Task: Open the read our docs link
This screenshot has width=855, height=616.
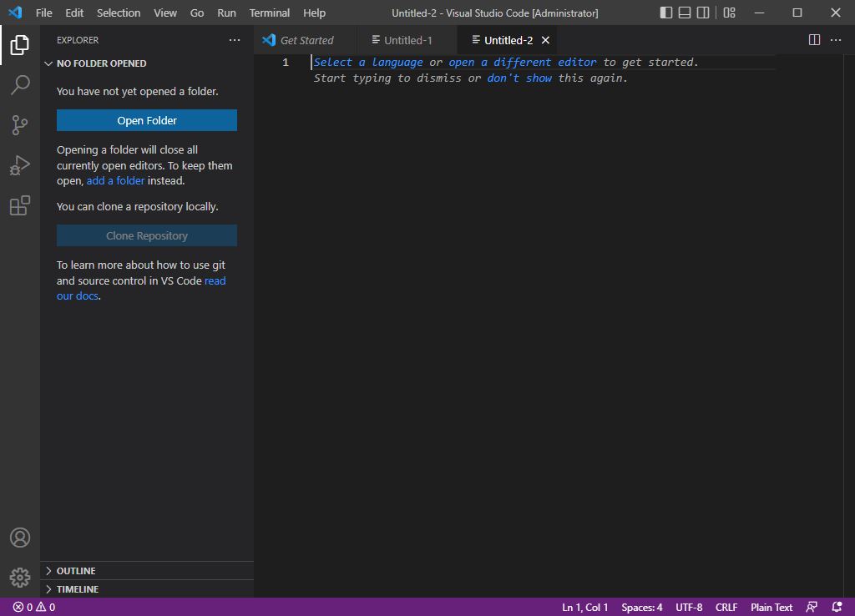Action: 141,288
